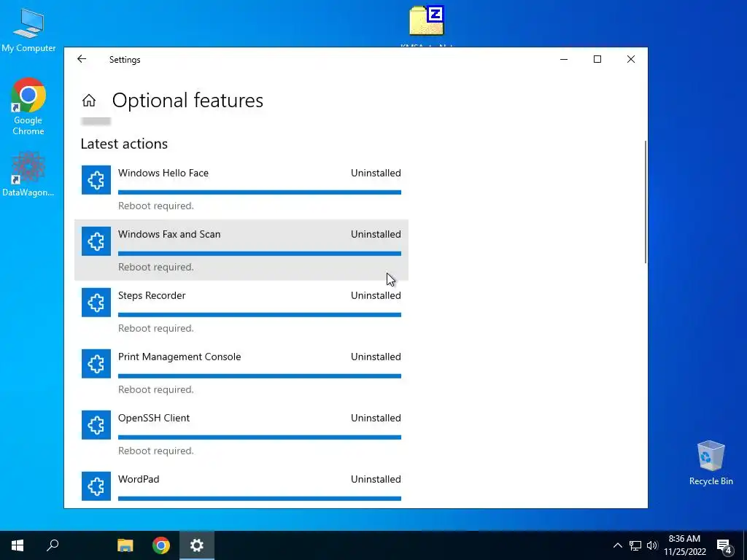Screen dimensions: 747x560
Task: Open File Explorer from the taskbar
Action: [125, 545]
